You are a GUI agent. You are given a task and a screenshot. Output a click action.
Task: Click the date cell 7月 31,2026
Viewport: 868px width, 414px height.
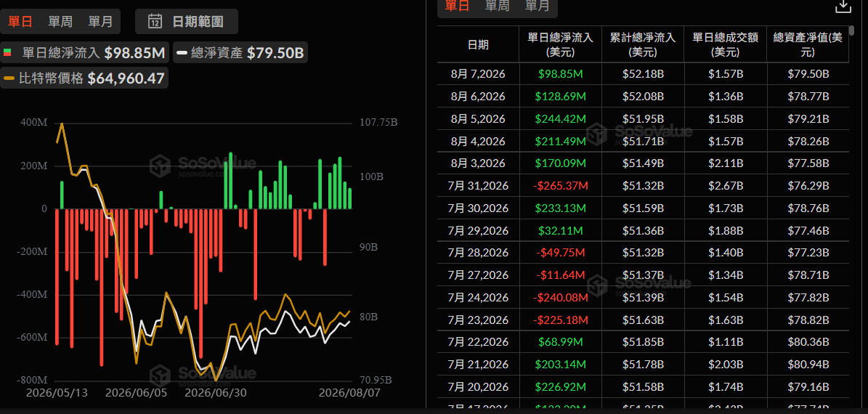(x=478, y=185)
